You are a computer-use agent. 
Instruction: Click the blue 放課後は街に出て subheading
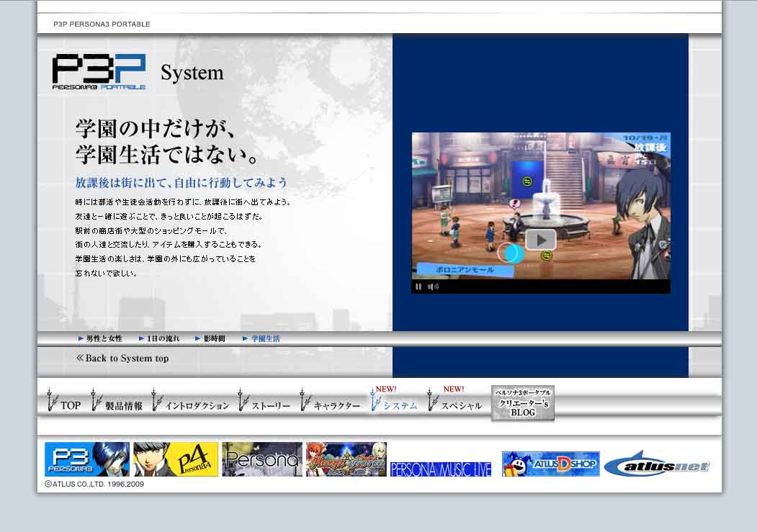click(x=181, y=182)
